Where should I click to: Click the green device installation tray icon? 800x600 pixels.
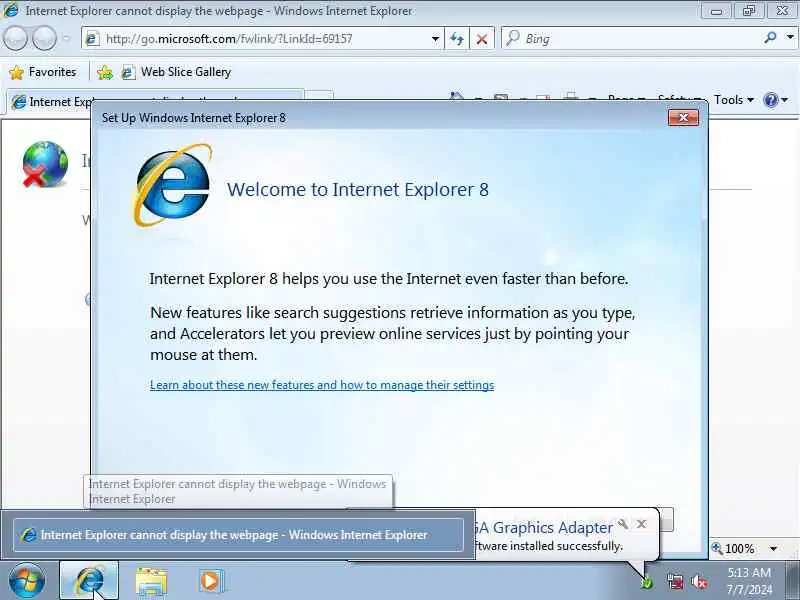(646, 582)
